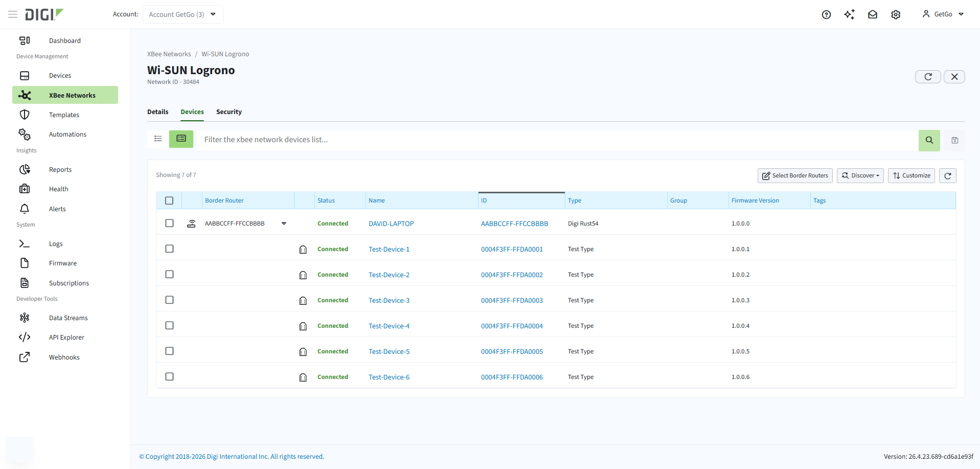Click the green search magnifier button

(929, 140)
